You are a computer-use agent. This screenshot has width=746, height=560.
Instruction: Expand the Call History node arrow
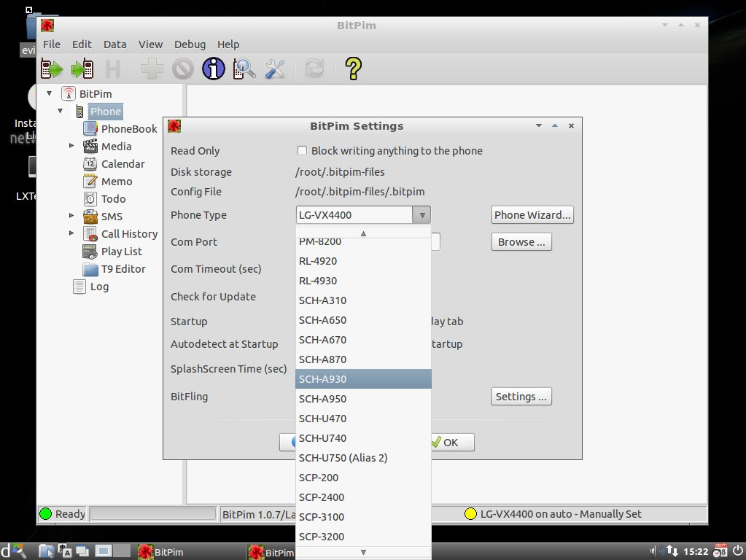point(71,233)
